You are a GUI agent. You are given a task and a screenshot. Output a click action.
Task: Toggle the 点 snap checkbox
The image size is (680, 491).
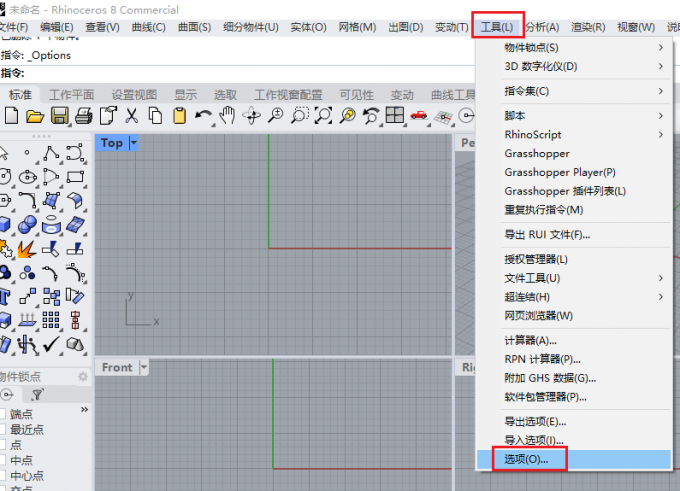pos(2,445)
